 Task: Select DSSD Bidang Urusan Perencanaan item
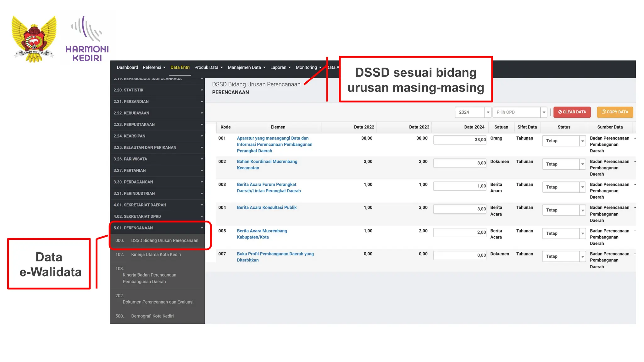coord(164,240)
